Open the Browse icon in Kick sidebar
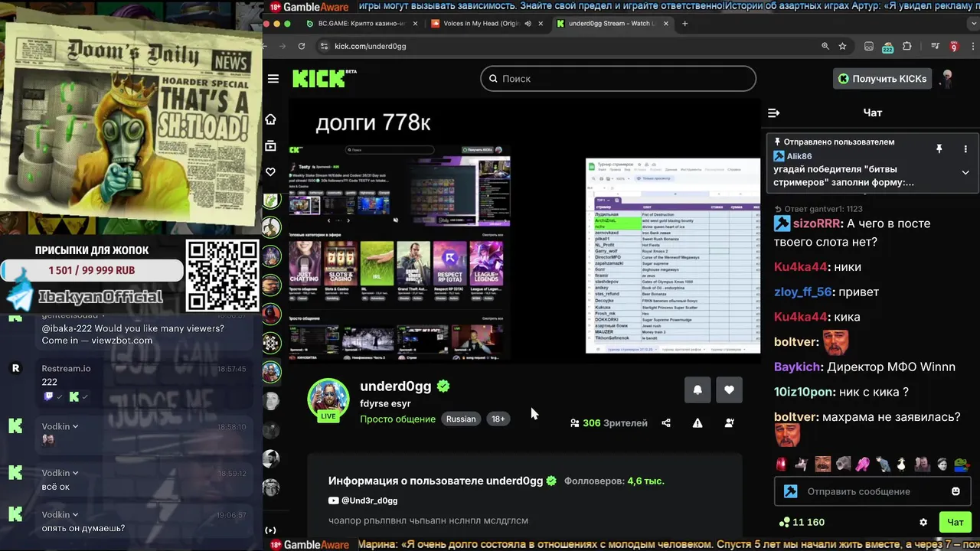Screen dimensions: 980x551 (x=270, y=145)
